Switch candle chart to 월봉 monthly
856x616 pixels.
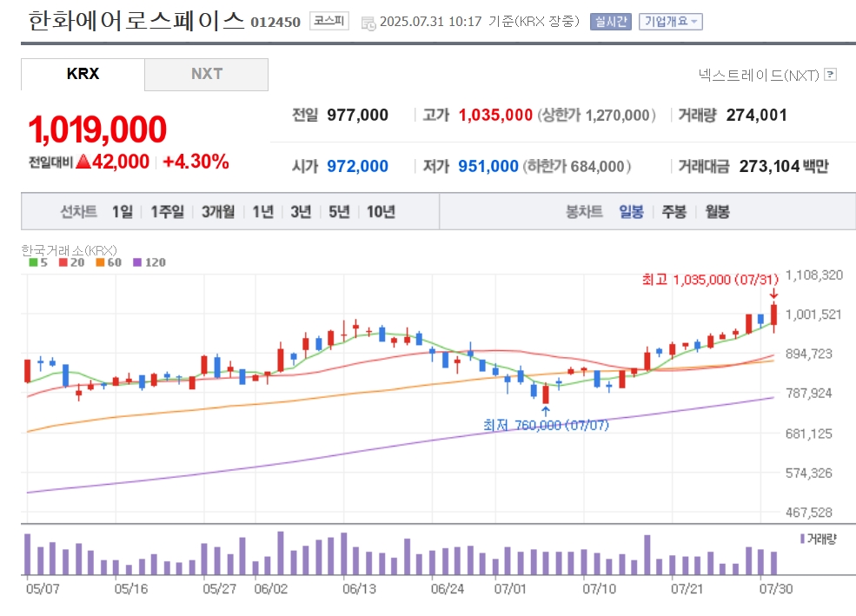coord(717,211)
